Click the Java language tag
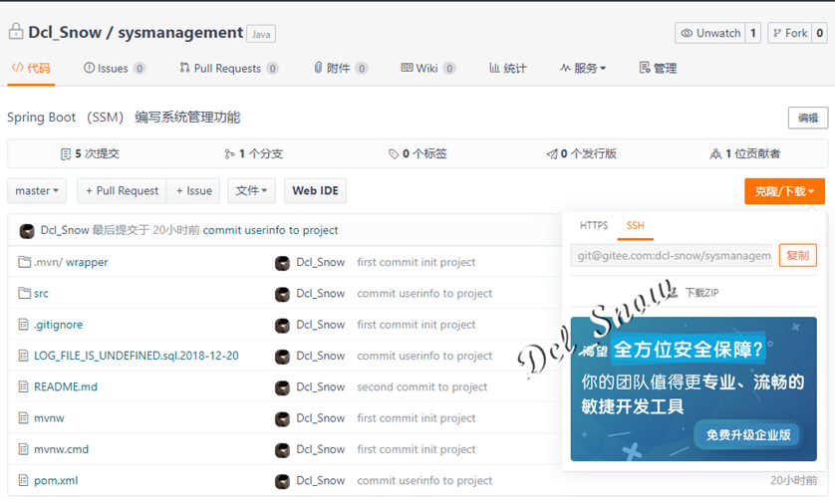 coord(261,34)
